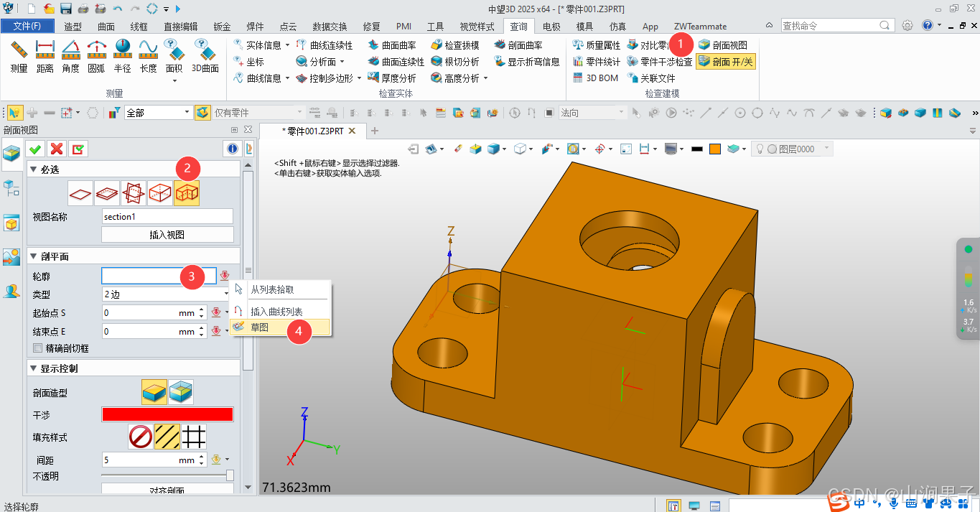Screen dimensions: 980x512
Task: Select first 剖面造型 display mode
Action: [154, 392]
